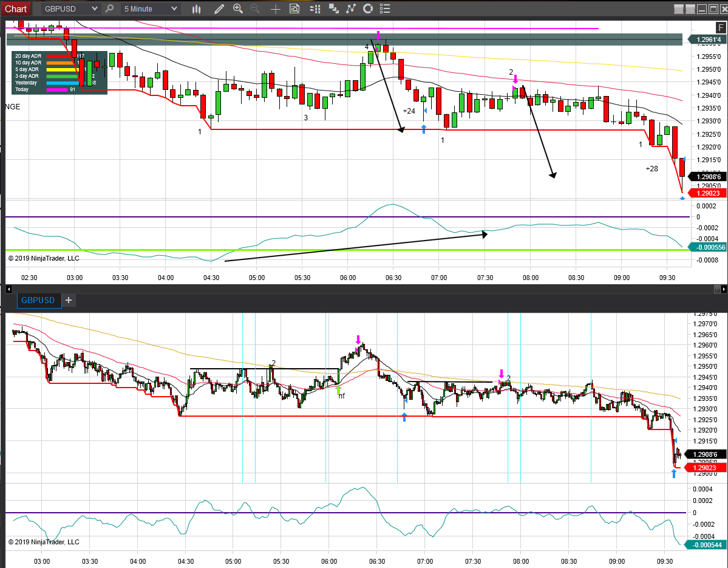Click the 1.2961'4 price marker

tap(708, 39)
